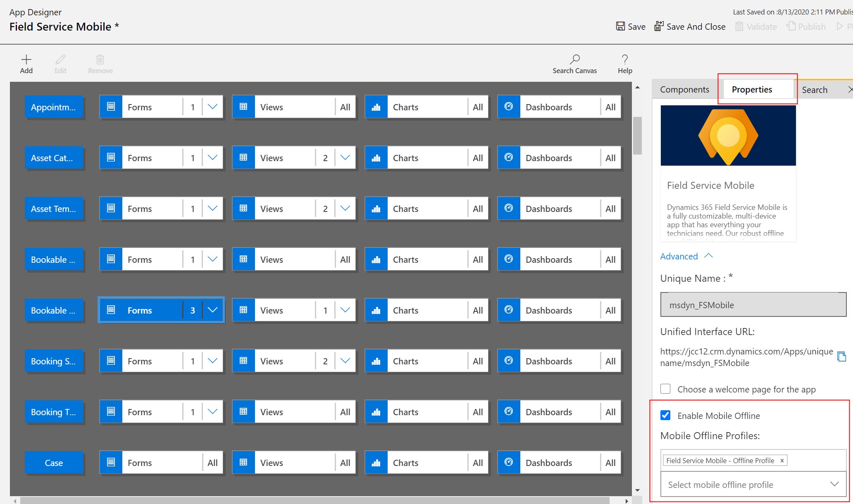The height and width of the screenshot is (504, 853).
Task: Copy the Unified Interface URL
Action: tap(841, 357)
